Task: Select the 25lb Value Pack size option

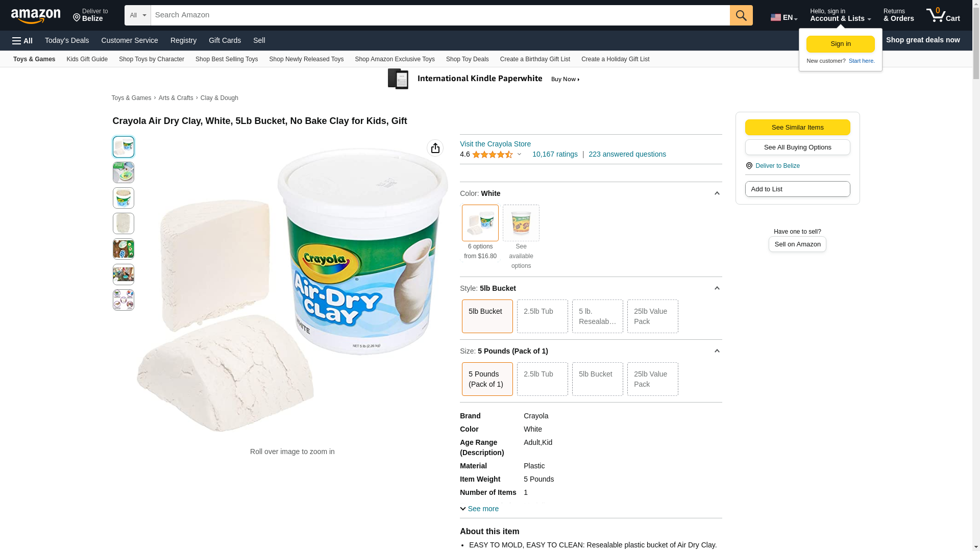Action: tap(652, 379)
